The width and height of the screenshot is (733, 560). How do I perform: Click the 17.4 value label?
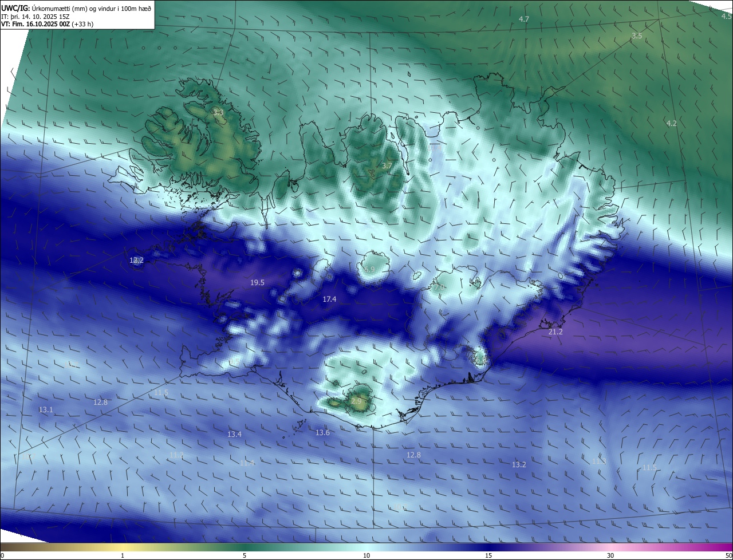coord(329,299)
